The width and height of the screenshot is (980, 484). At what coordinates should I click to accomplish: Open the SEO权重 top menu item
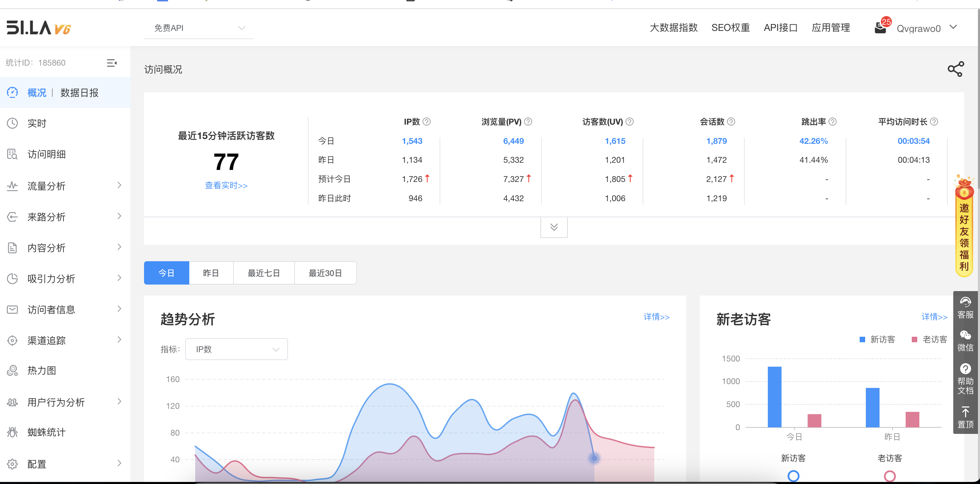pyautogui.click(x=730, y=28)
